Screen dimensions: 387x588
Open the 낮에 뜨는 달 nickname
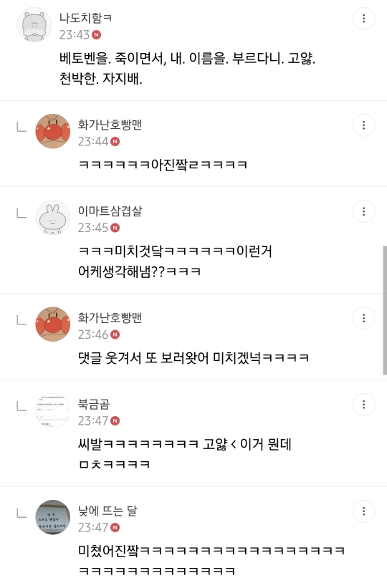(107, 511)
